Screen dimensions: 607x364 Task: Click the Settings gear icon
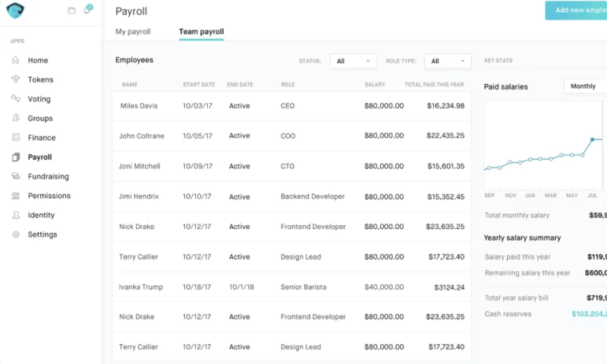(x=15, y=234)
